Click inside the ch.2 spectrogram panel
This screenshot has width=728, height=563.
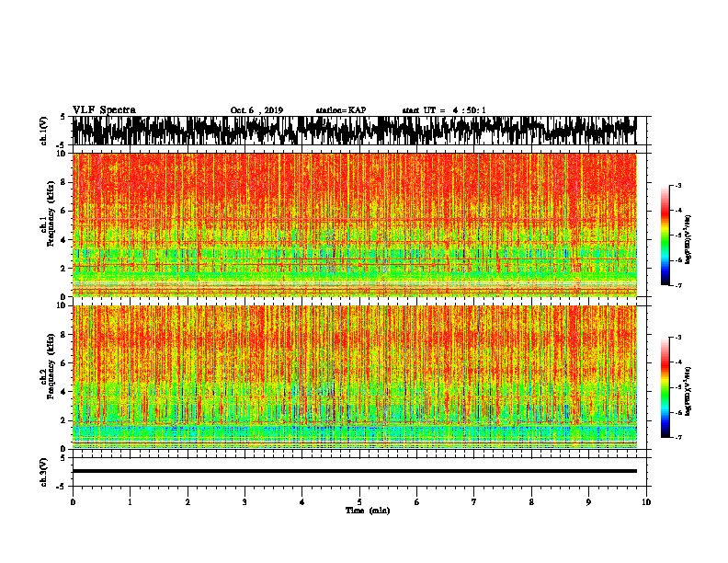pyautogui.click(x=354, y=377)
